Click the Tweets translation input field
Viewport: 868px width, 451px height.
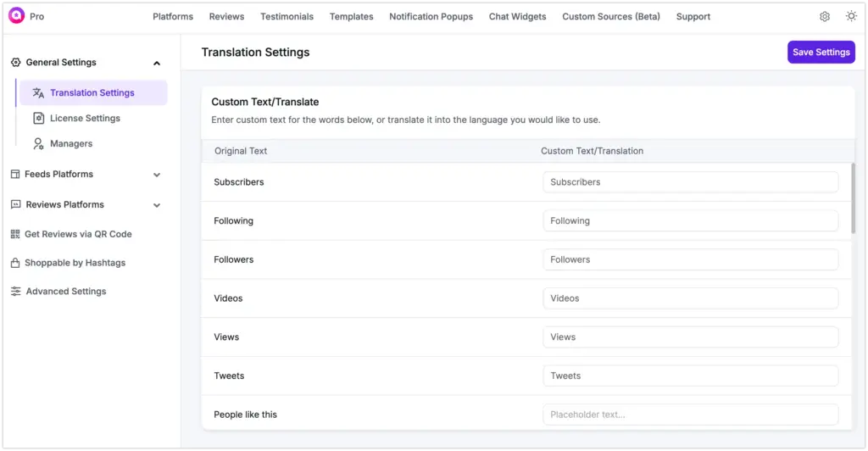[690, 376]
